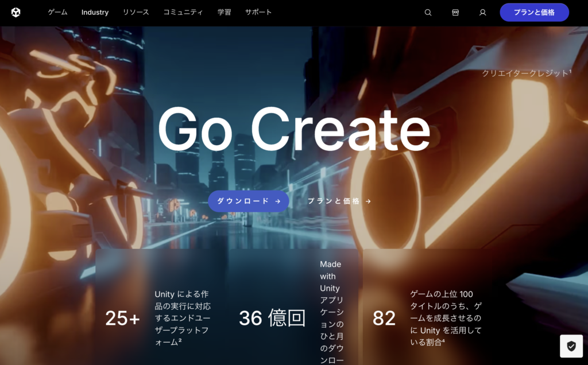Screen dimensions: 588x365
Task: Click the ダウンロード button in the hero
Action: tap(248, 201)
